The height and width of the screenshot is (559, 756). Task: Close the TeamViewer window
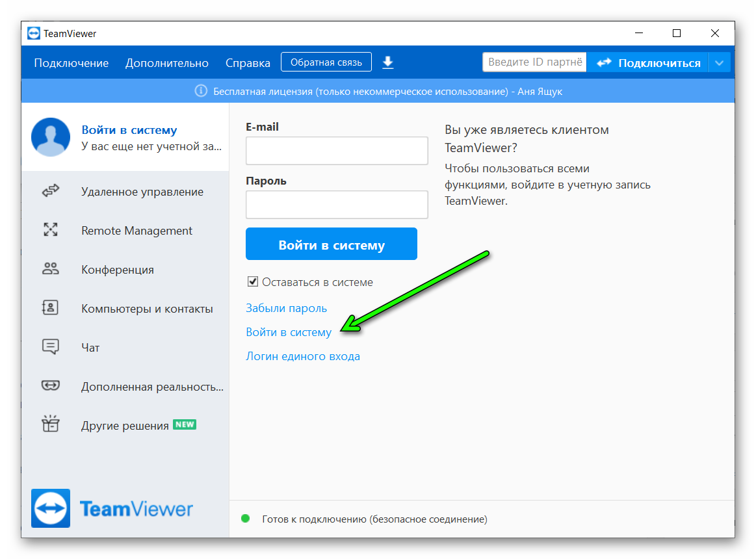click(x=715, y=33)
